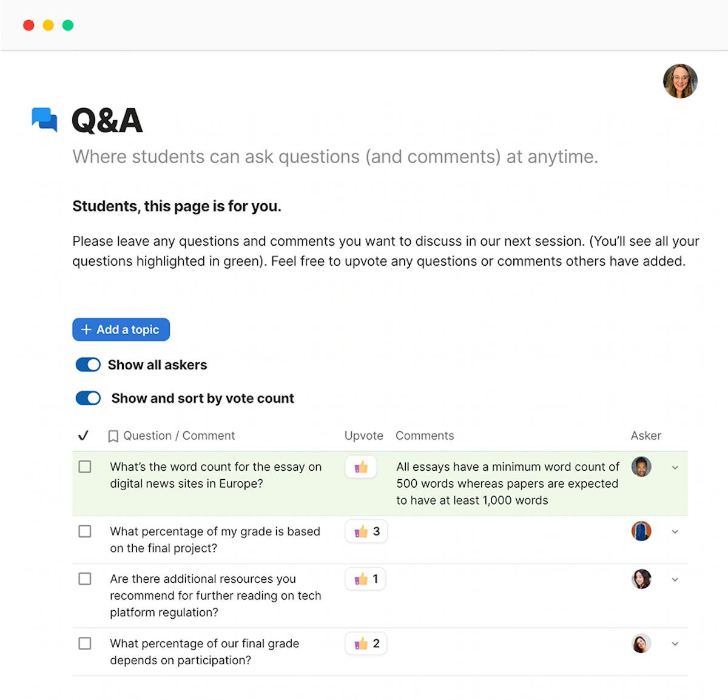This screenshot has height=700, width=728.
Task: Disable the Show all askers toggle
Action: 88,365
